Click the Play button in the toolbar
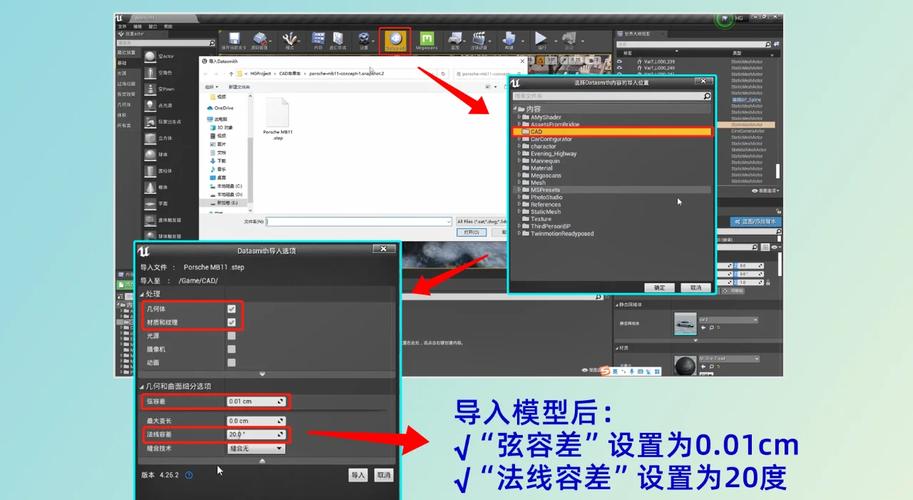Screen dimensions: 913x500 541,39
